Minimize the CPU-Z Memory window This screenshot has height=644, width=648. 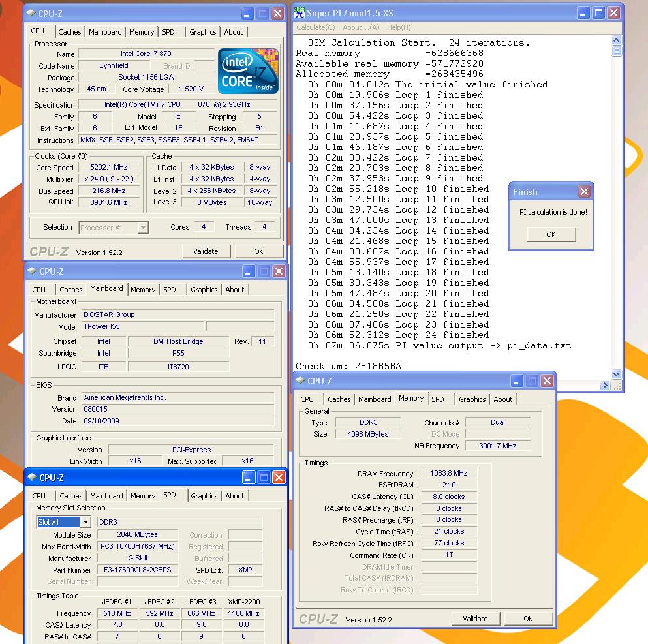(x=516, y=381)
